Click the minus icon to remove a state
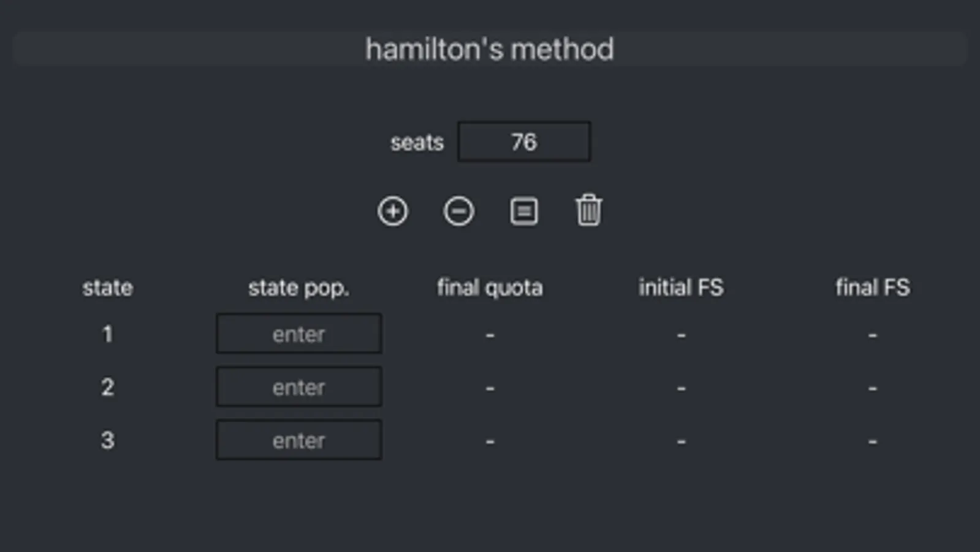This screenshot has width=980, height=552. pyautogui.click(x=458, y=212)
